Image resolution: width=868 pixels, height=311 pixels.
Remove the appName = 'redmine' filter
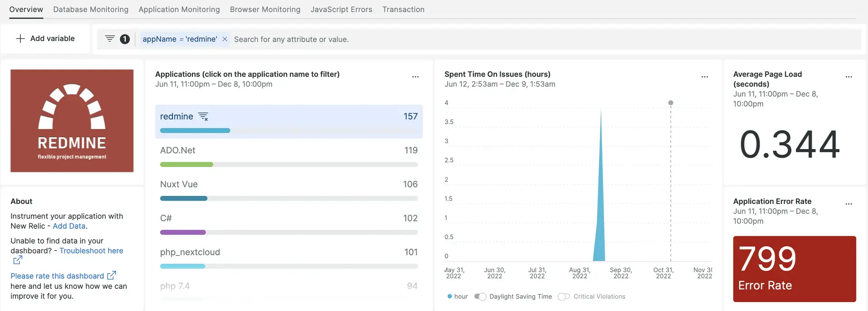(x=225, y=39)
